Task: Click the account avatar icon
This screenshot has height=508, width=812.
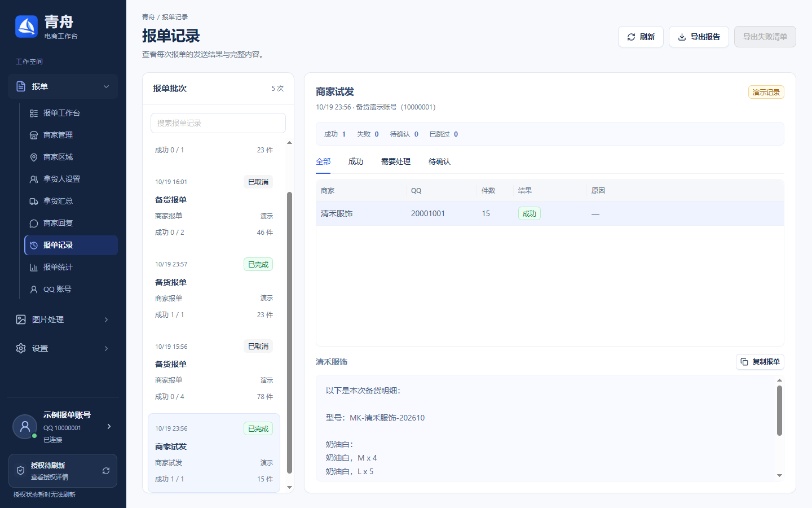Action: [25, 427]
